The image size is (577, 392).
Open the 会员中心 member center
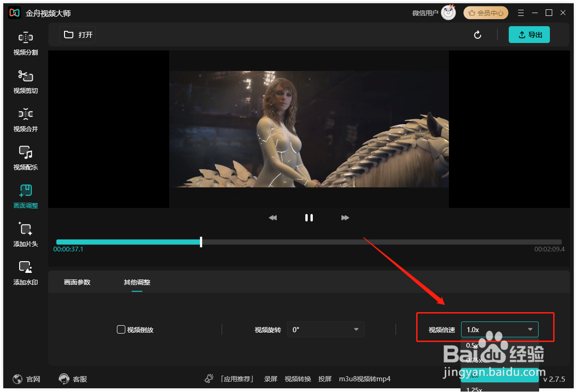(486, 13)
